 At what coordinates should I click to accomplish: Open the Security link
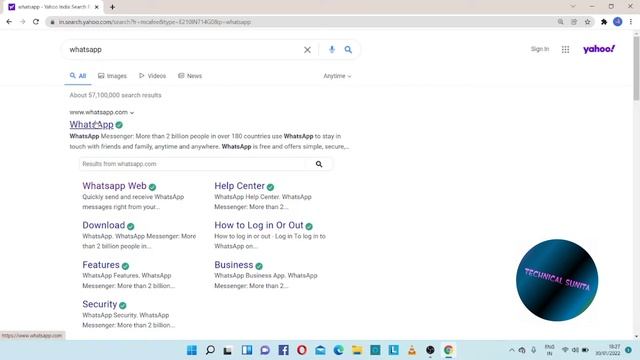pyautogui.click(x=100, y=304)
